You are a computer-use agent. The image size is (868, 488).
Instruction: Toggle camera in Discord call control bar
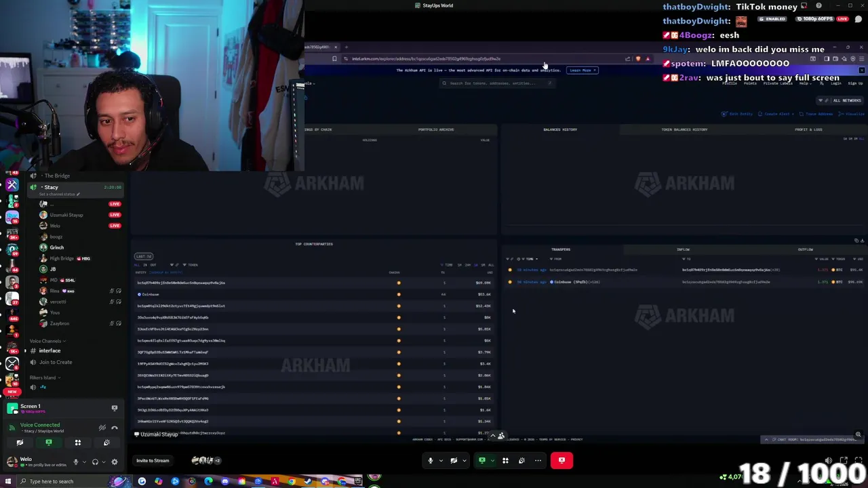[454, 461]
